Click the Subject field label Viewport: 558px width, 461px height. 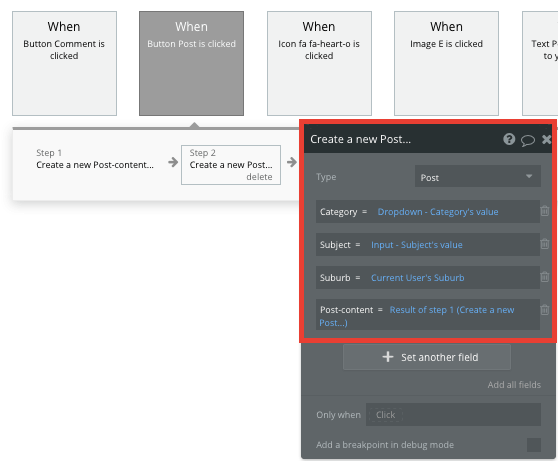click(335, 245)
